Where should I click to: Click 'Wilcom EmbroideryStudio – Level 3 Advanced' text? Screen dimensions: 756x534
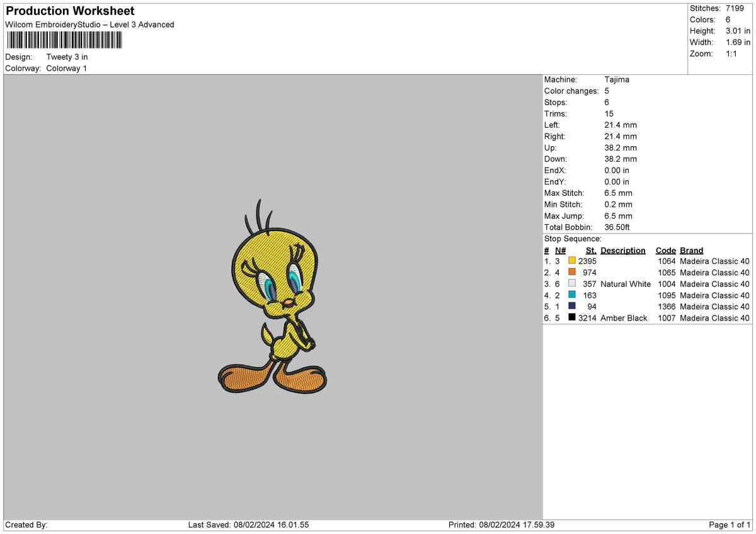pos(89,25)
